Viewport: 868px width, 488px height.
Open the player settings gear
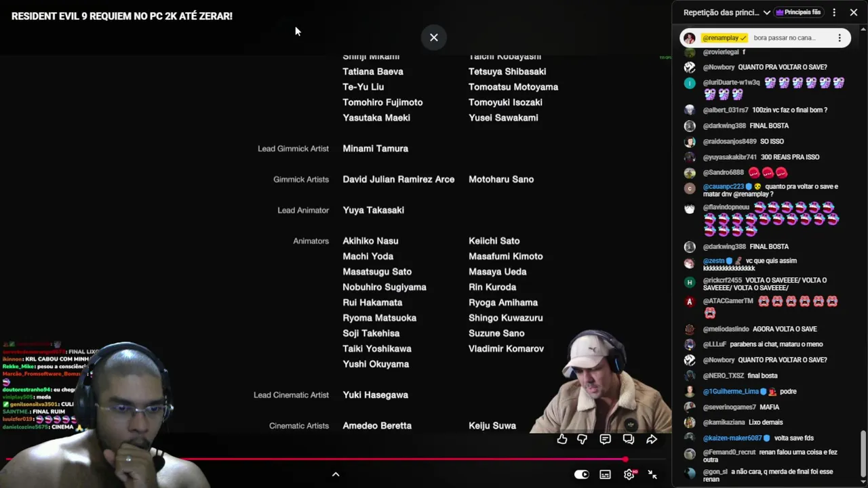coord(629,474)
